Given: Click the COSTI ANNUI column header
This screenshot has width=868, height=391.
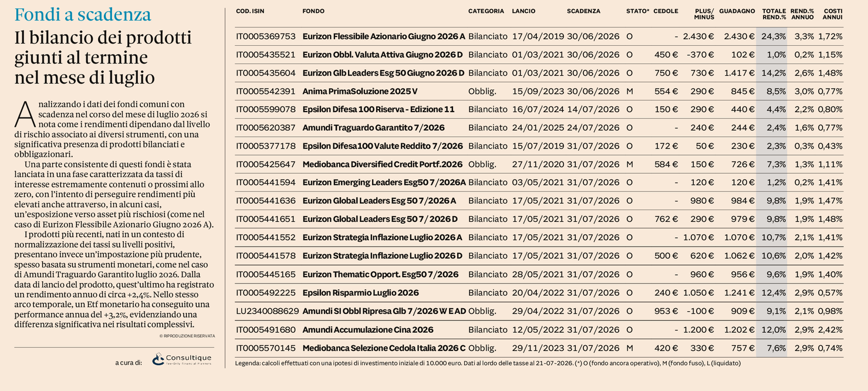Looking at the screenshot, I should 833,14.
